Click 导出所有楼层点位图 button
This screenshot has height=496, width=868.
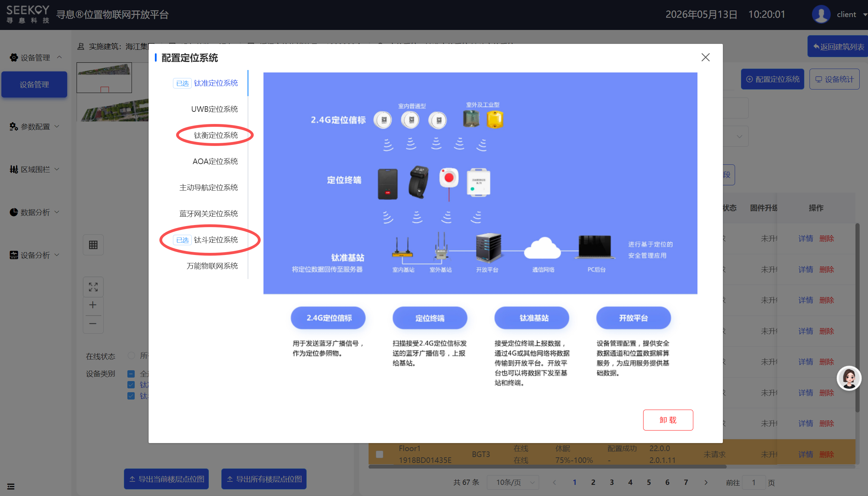264,479
